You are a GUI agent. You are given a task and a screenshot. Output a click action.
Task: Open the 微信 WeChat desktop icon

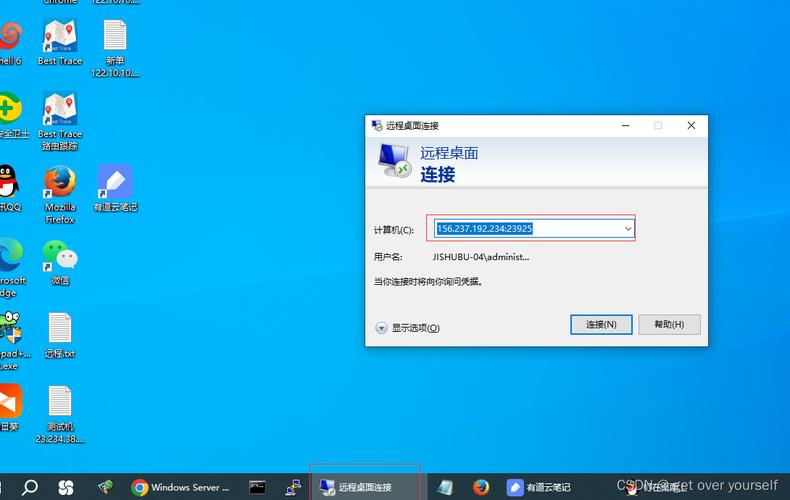click(x=60, y=262)
